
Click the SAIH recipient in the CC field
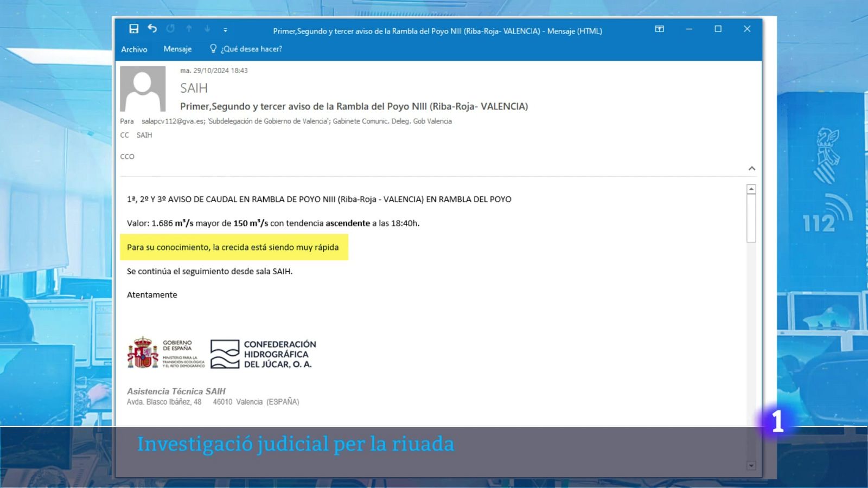click(144, 135)
